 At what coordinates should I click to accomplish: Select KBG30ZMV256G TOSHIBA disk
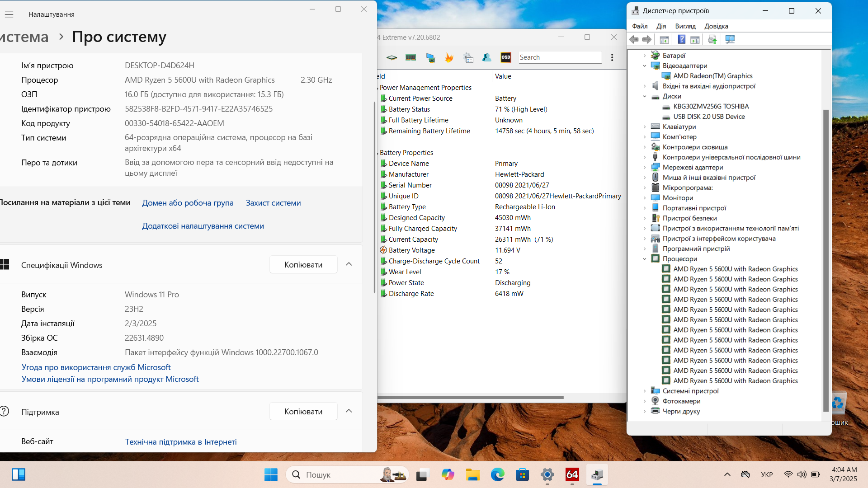(711, 106)
